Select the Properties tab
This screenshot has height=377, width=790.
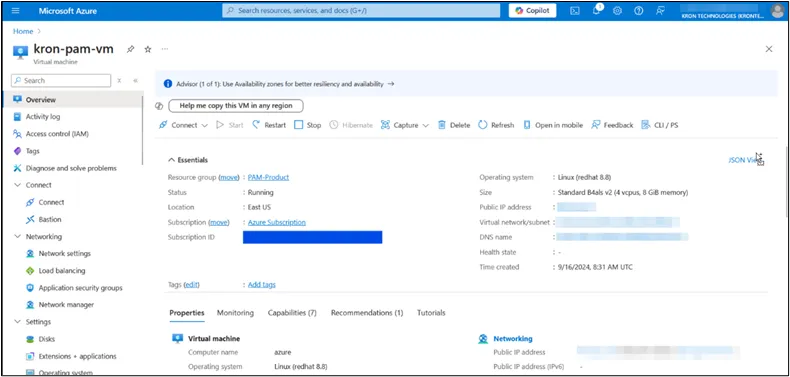[186, 312]
